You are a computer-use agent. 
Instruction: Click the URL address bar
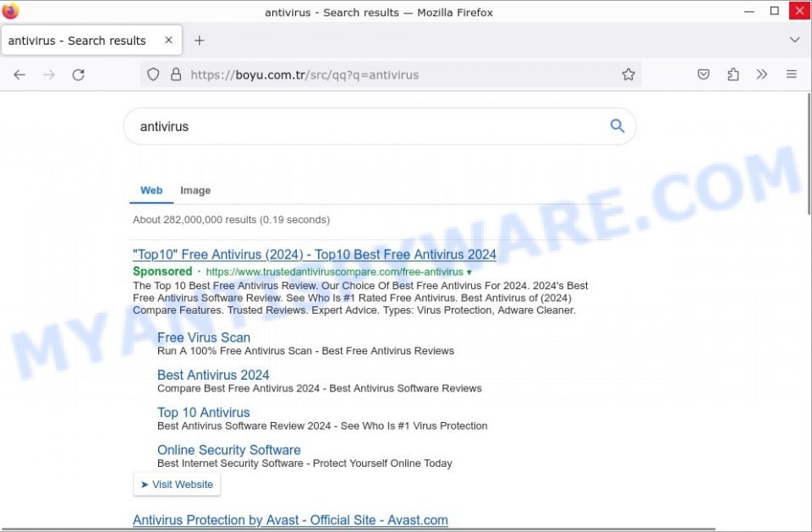tap(391, 74)
